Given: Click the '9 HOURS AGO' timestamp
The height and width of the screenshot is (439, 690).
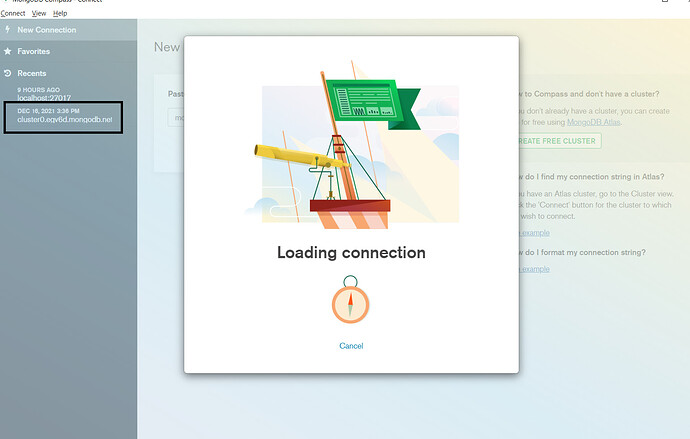Looking at the screenshot, I should point(39,90).
